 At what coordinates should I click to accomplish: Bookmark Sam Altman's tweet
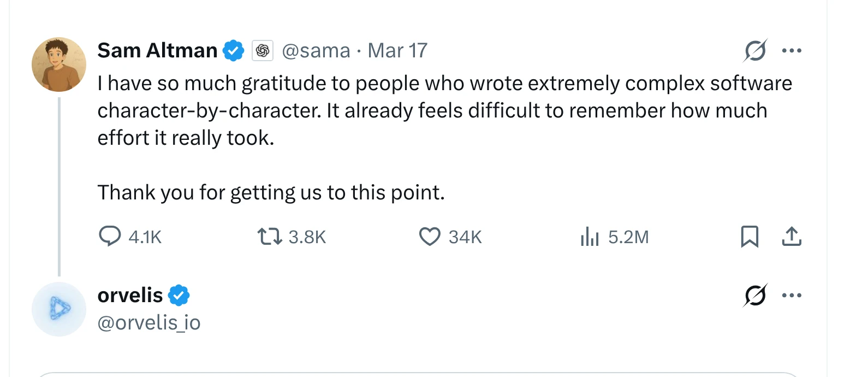(750, 237)
